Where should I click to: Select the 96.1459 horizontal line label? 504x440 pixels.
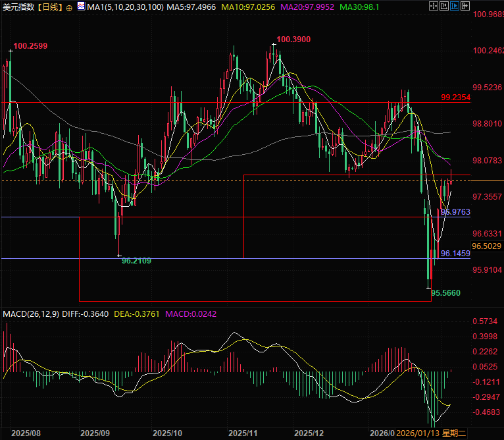pyautogui.click(x=455, y=253)
